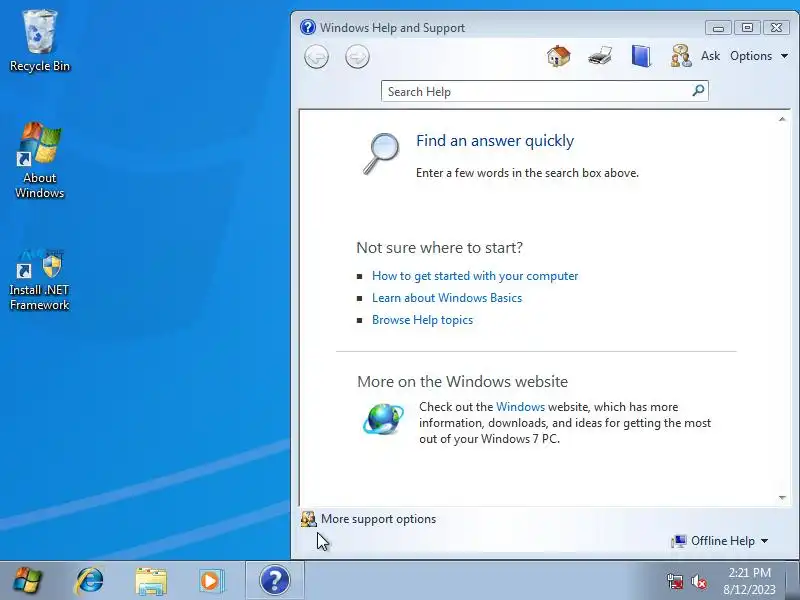
Task: Click the Find an answer quickly heading
Action: 495,140
